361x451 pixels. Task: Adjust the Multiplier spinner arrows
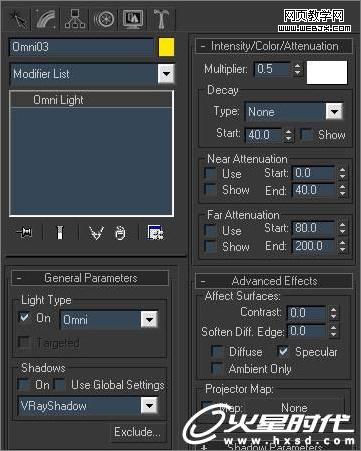tap(297, 69)
